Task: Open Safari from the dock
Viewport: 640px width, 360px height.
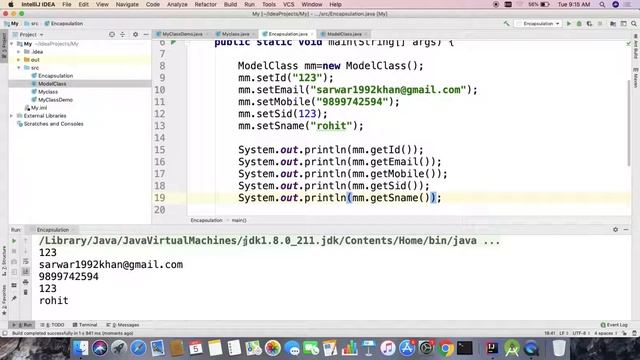Action: point(138,348)
